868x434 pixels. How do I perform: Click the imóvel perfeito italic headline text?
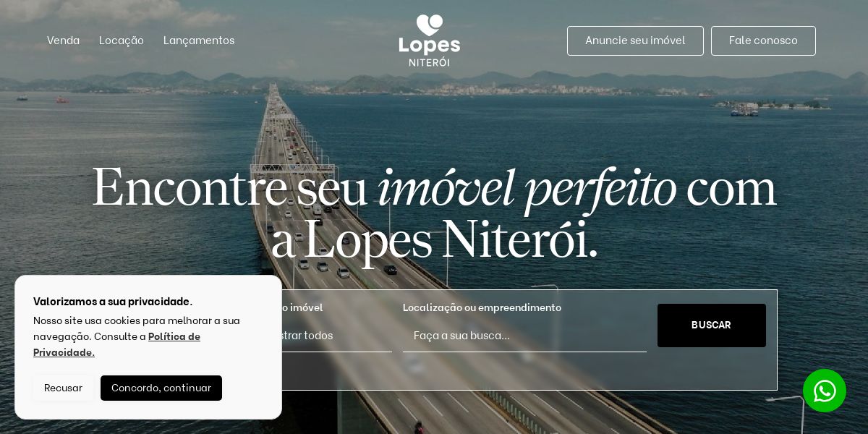coord(527,188)
